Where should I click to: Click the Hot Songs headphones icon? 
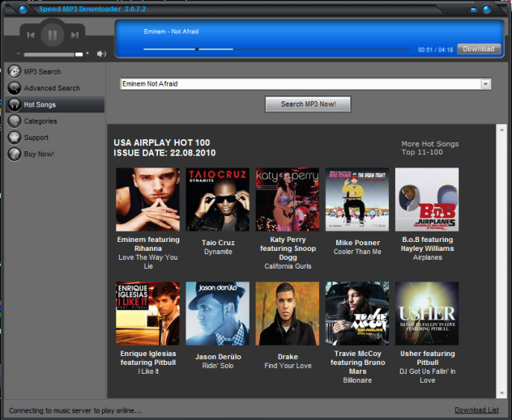click(15, 104)
